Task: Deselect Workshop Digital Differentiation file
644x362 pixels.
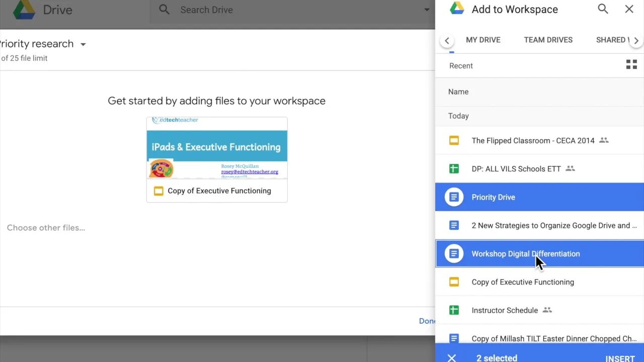Action: (539, 254)
